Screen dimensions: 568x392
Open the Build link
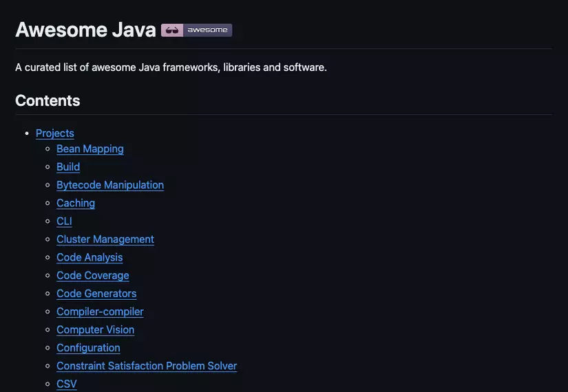click(x=68, y=167)
